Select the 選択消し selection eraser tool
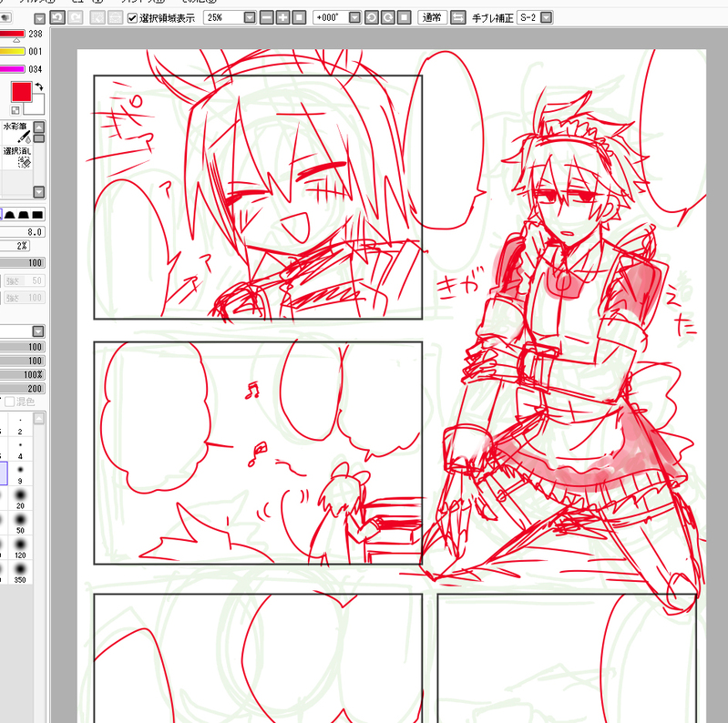 point(16,157)
